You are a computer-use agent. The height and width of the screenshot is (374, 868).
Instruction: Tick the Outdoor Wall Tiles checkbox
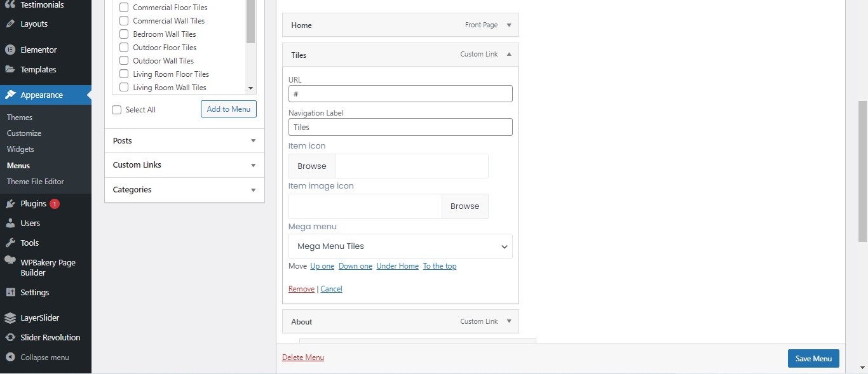(124, 61)
